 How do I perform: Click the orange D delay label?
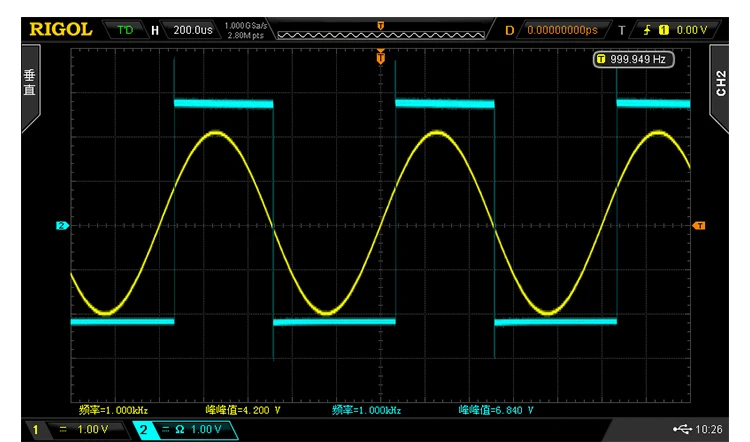pos(509,30)
